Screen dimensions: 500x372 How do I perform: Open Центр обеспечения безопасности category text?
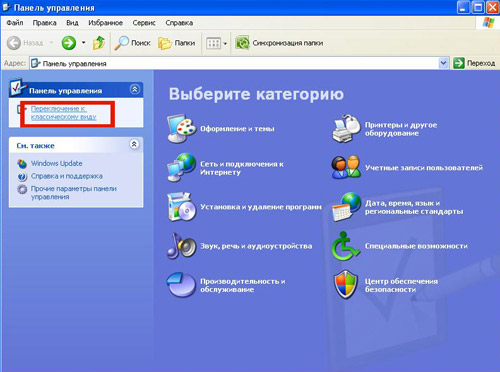pyautogui.click(x=401, y=285)
